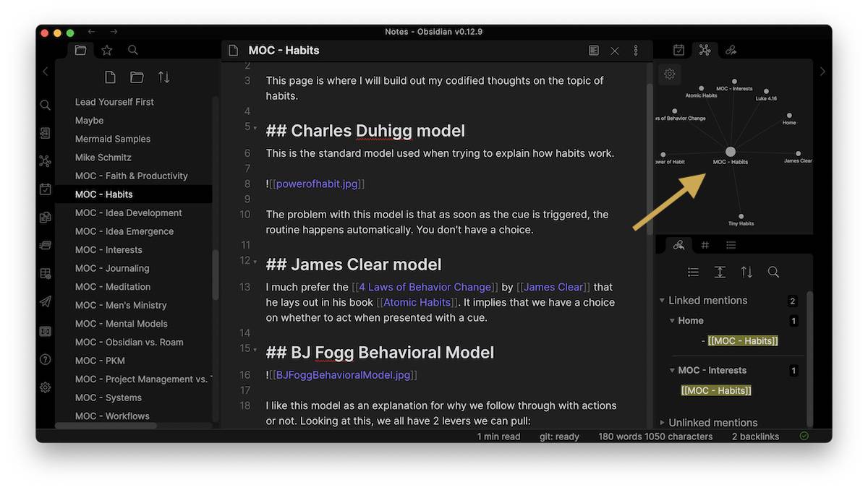Toggle show more context in backlinks
The width and height of the screenshot is (868, 490).
pos(720,272)
